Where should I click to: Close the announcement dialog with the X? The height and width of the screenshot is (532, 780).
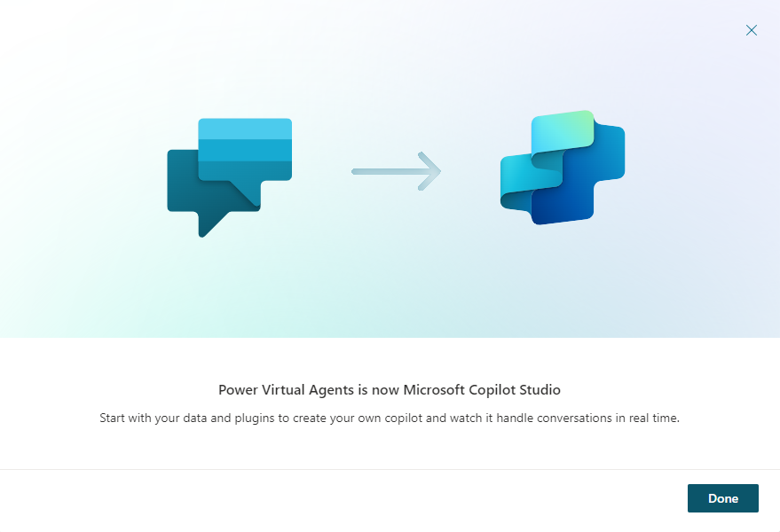click(751, 30)
